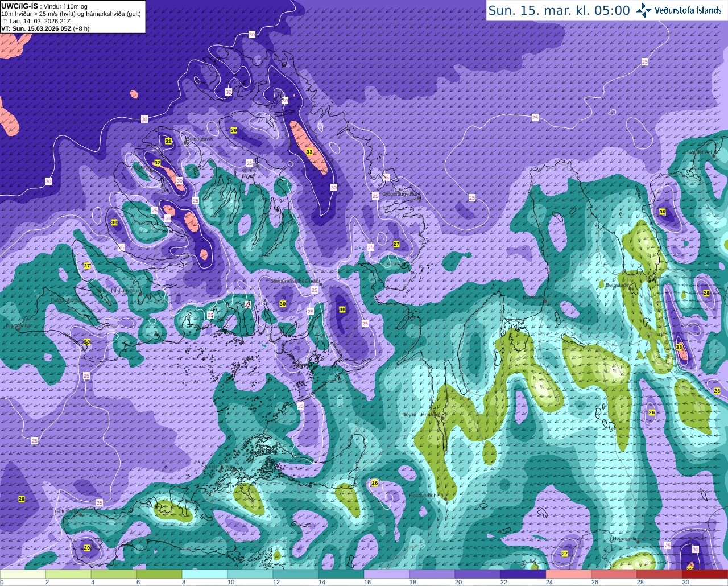Click the Patreksfjörður station label

65,300
